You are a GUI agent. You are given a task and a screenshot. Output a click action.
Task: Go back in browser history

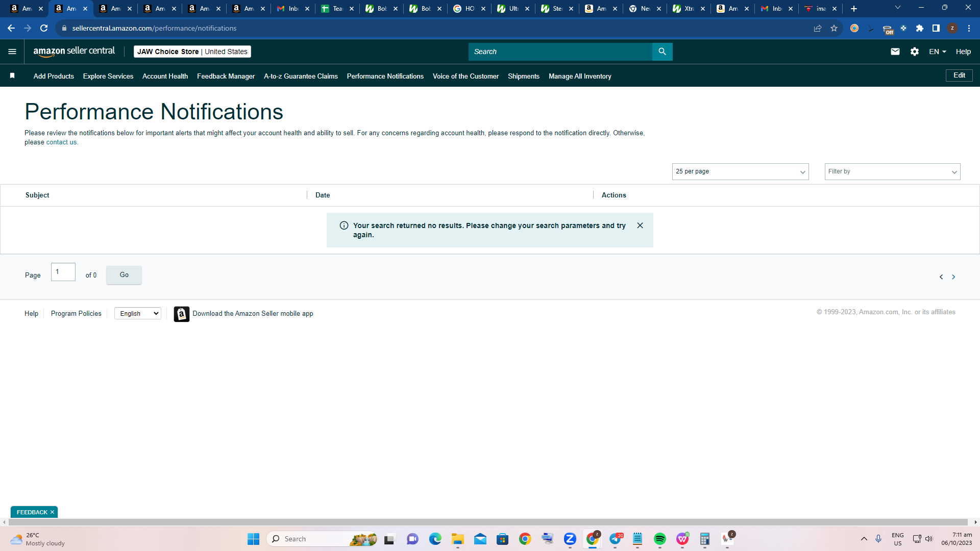click(11, 28)
